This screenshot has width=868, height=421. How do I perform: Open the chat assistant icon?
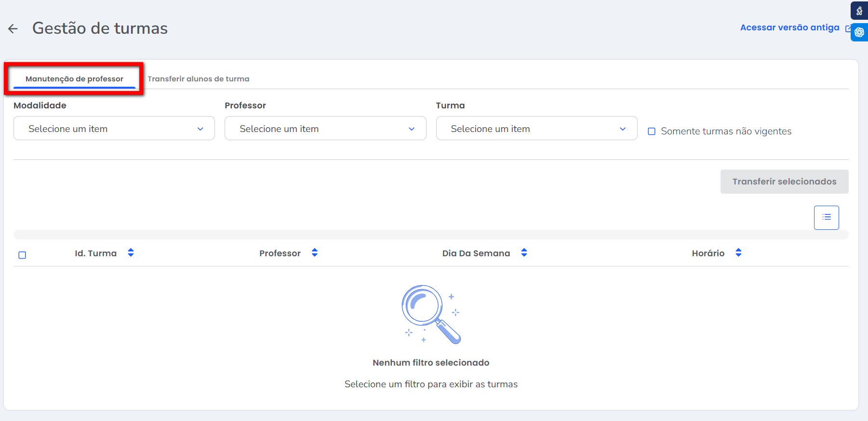pos(859,32)
